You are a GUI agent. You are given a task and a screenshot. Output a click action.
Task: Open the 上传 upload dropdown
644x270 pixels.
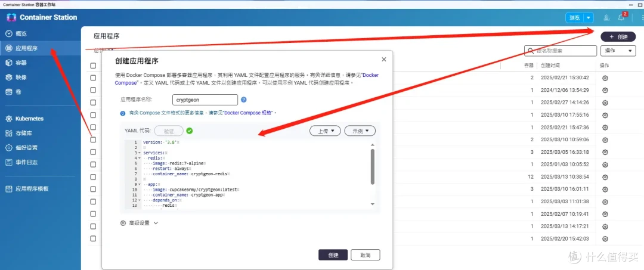324,131
